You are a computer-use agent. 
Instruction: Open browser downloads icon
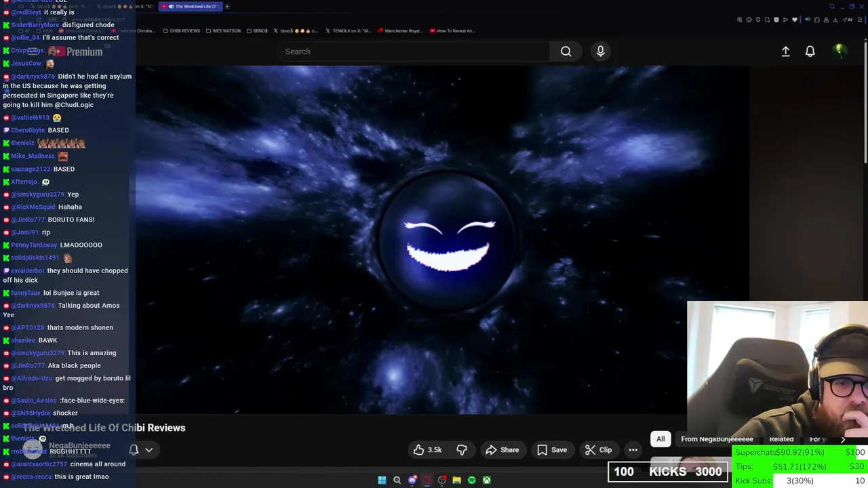835,20
